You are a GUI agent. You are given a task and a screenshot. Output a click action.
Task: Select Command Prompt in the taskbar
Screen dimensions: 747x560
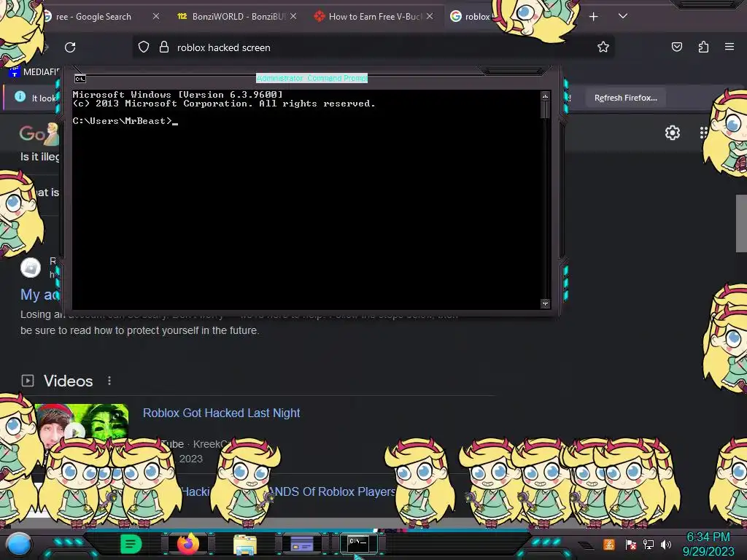click(x=358, y=542)
